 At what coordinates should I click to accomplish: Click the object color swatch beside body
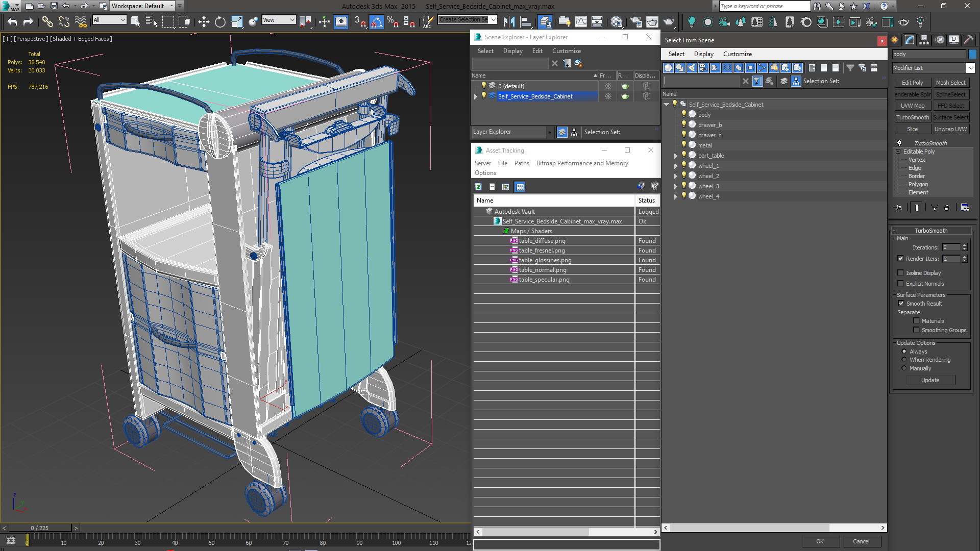[x=972, y=54]
